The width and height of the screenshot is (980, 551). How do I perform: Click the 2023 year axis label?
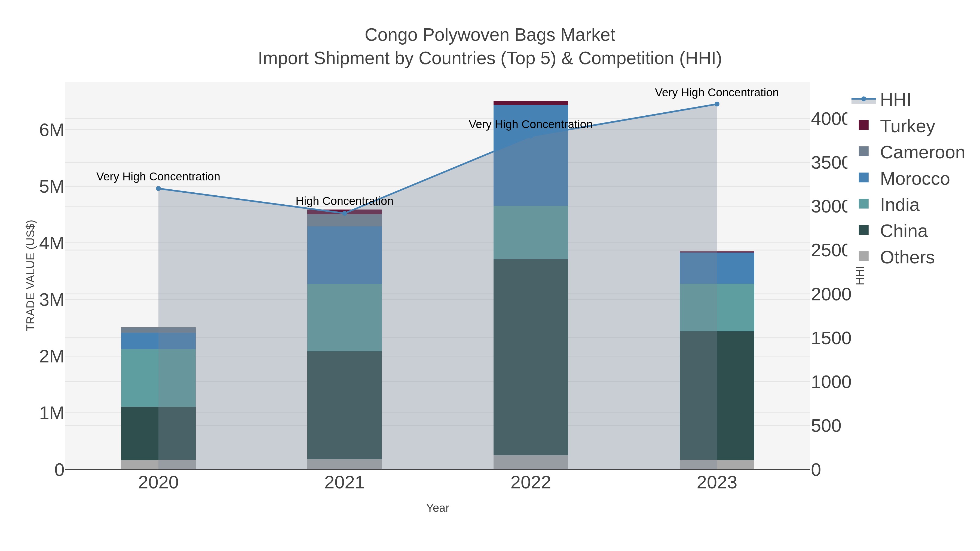pos(717,483)
